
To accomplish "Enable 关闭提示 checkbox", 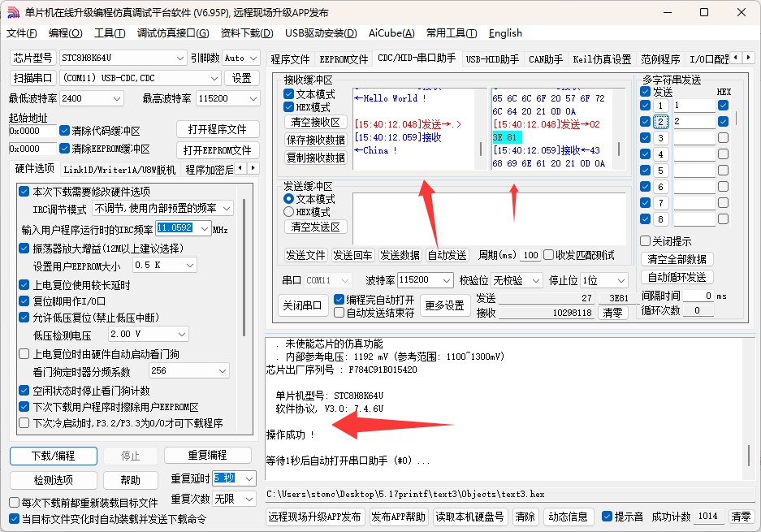I will tap(646, 240).
